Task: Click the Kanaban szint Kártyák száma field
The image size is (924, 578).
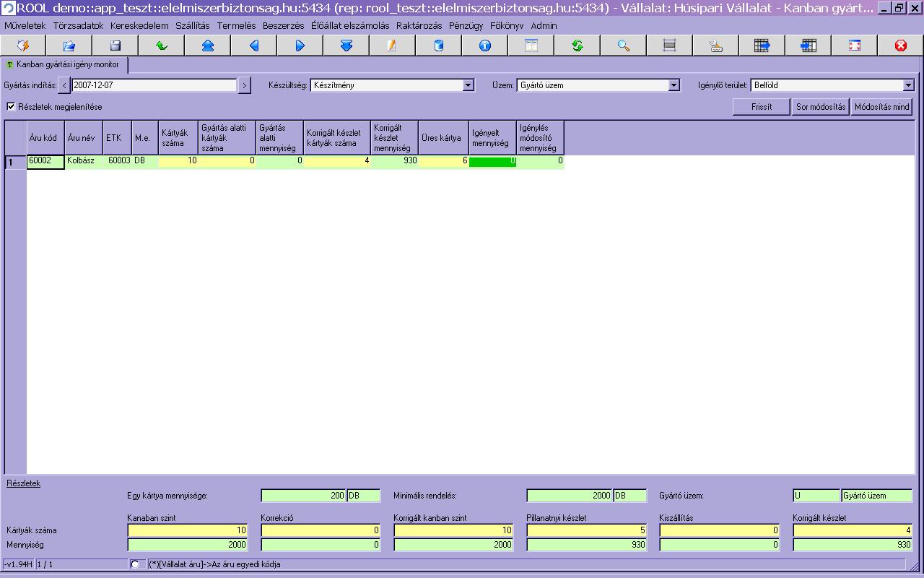Action: pyautogui.click(x=188, y=530)
